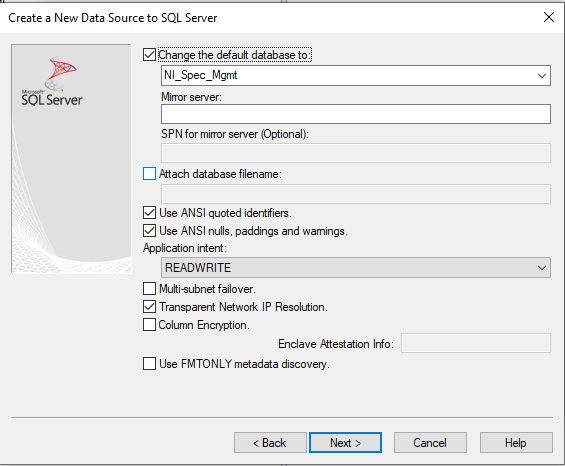Viewport: 565px width, 466px height.
Task: Toggle Use ANSI quoted identifiers
Action: pos(150,213)
